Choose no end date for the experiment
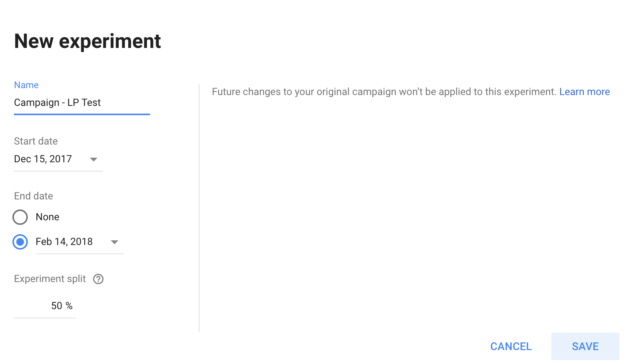638x364 pixels. tap(20, 217)
